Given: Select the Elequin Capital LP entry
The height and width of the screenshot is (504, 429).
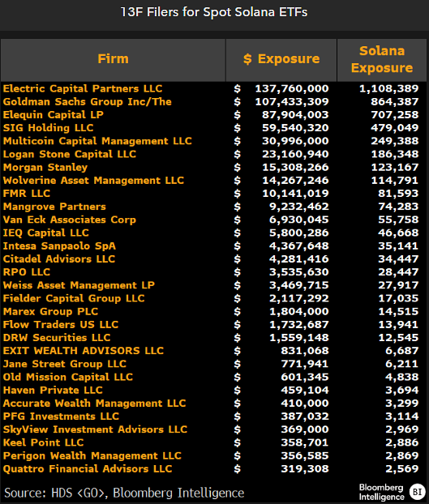Looking at the screenshot, I should pos(53,115).
